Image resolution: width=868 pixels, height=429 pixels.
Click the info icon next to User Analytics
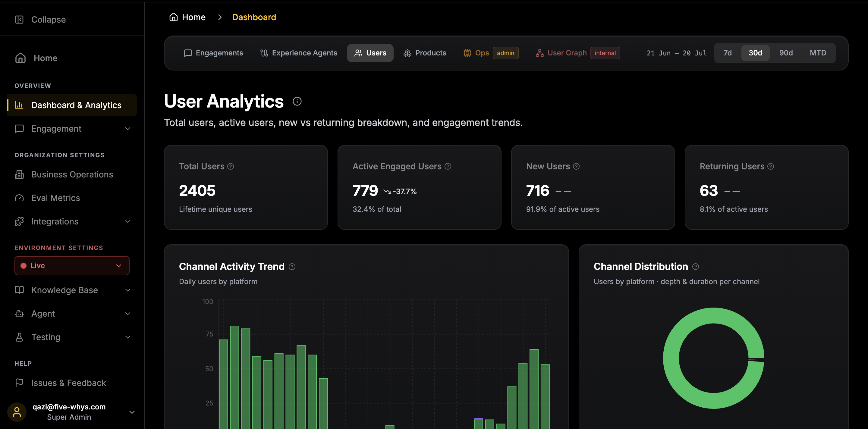click(x=297, y=101)
